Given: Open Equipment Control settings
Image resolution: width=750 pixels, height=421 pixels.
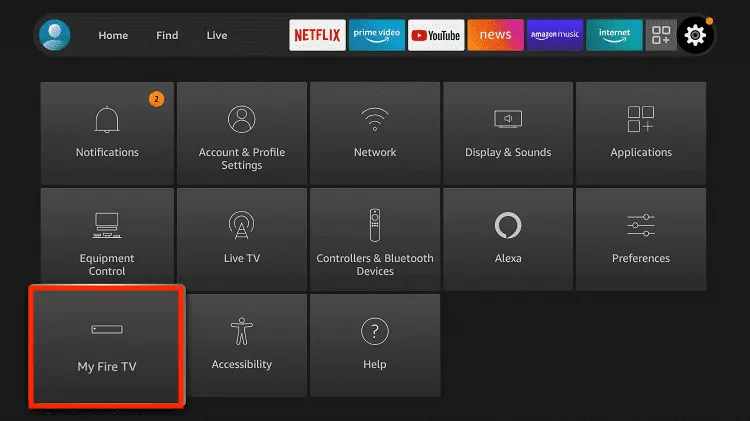Looking at the screenshot, I should [107, 238].
